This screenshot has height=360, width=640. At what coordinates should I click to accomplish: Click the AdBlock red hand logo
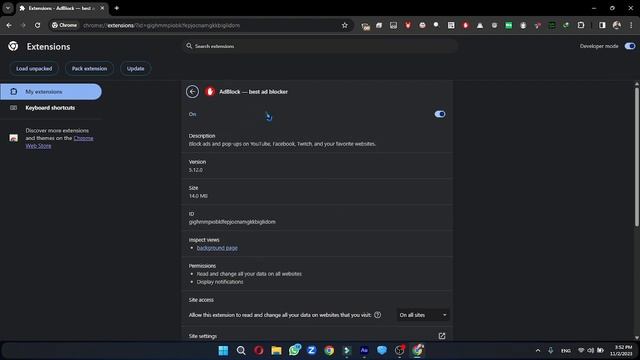click(x=210, y=91)
